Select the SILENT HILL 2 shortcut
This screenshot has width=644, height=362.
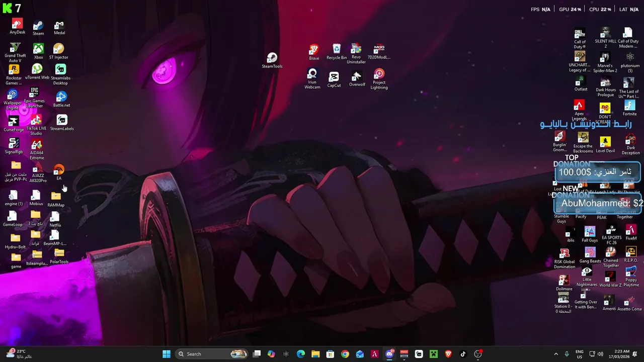click(605, 38)
